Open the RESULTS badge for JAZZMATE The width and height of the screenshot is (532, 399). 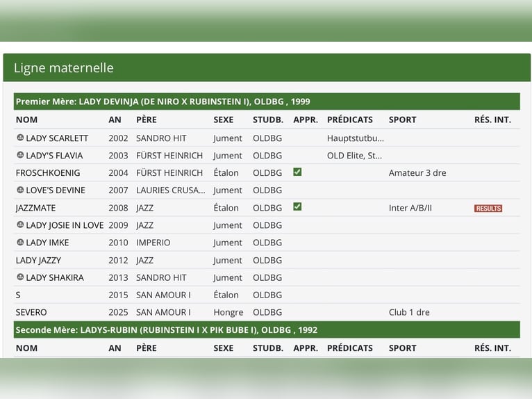point(488,208)
